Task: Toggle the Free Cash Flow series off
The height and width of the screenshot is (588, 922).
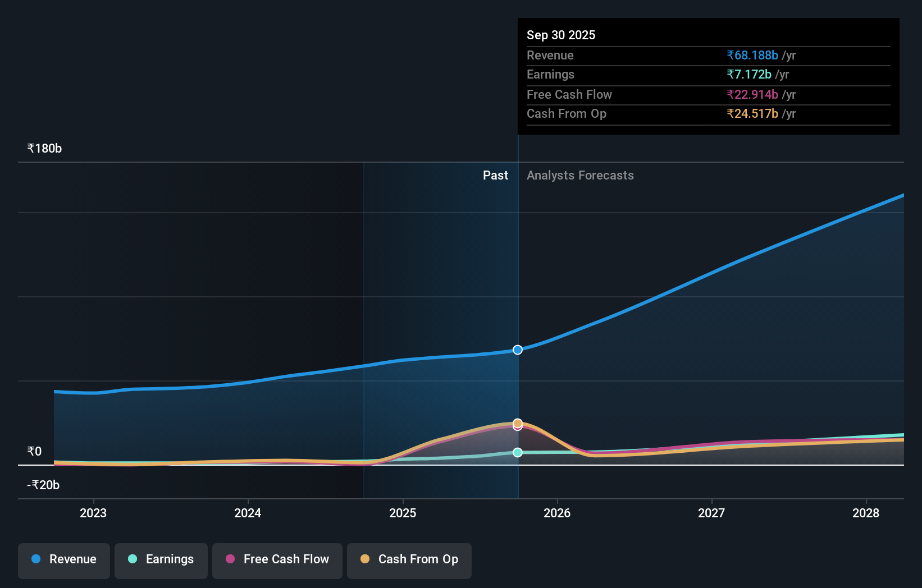Action: [x=277, y=561]
